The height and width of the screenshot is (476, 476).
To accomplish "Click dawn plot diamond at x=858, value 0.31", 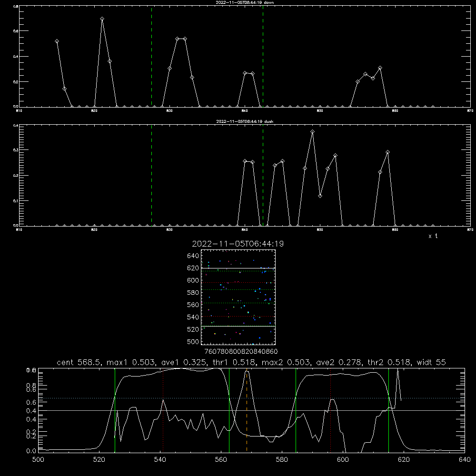I will pyautogui.click(x=380, y=68).
